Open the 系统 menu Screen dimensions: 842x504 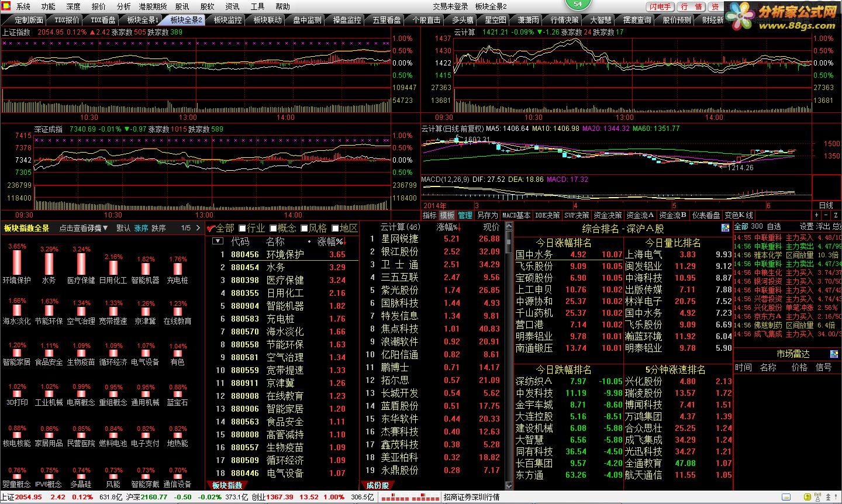[23, 6]
